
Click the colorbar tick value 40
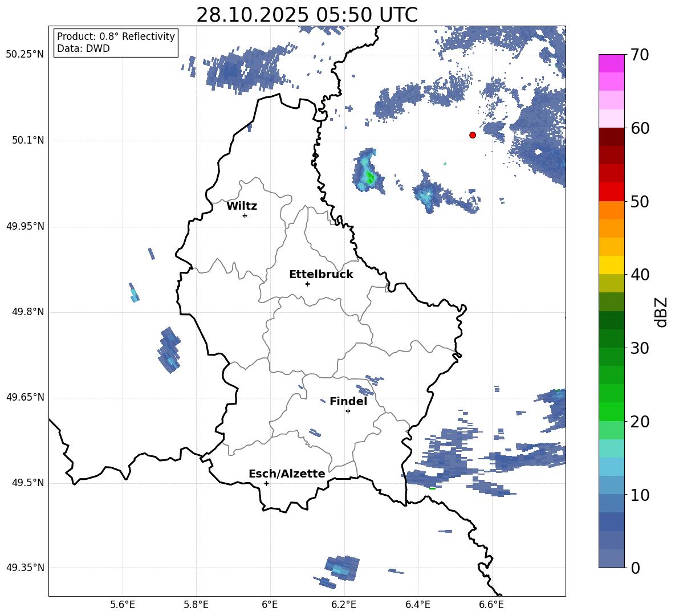[640, 275]
